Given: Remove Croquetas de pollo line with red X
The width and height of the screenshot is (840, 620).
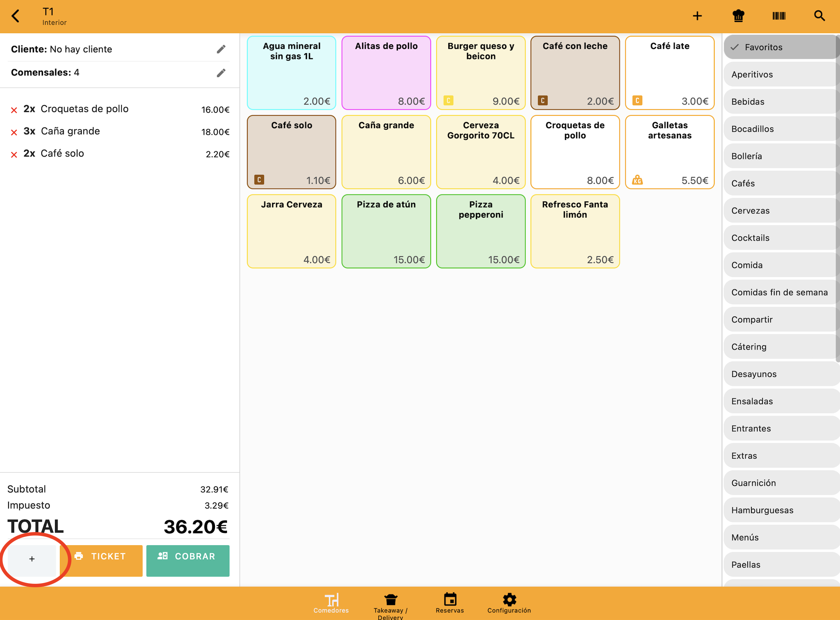Looking at the screenshot, I should pyautogui.click(x=14, y=110).
